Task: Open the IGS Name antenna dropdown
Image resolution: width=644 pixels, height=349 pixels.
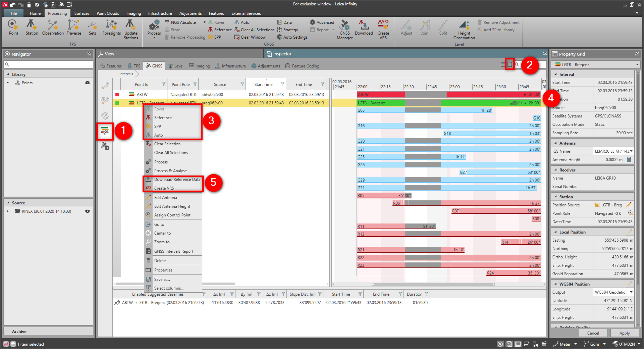Action: 631,151
